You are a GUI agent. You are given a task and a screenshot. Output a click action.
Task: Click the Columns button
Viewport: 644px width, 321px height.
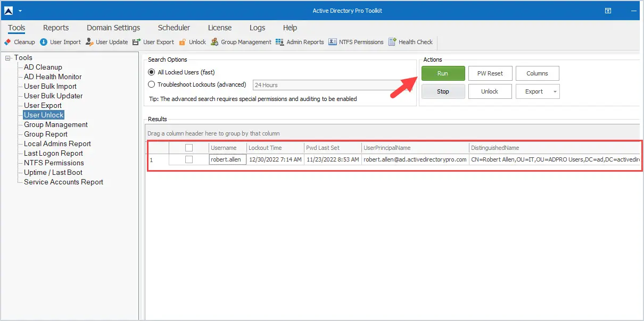click(x=538, y=73)
